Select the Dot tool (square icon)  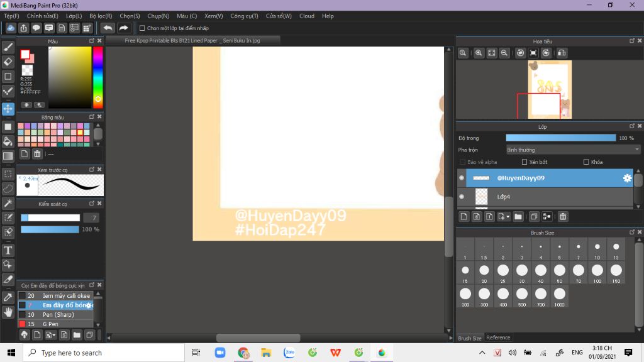click(8, 76)
